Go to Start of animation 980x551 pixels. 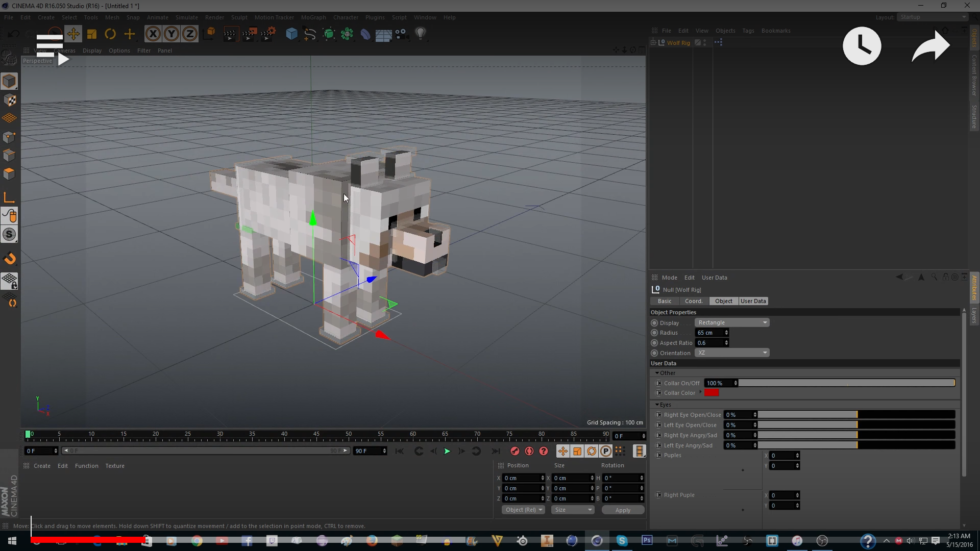(399, 451)
